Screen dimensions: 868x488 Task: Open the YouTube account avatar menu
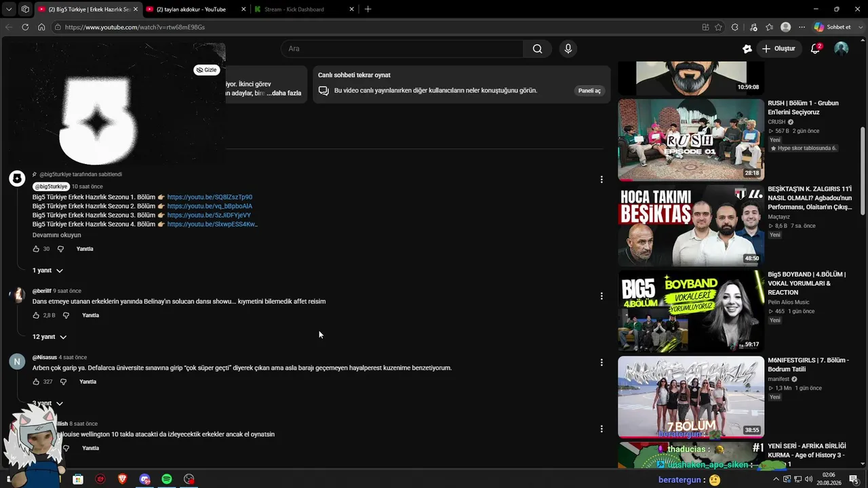842,49
